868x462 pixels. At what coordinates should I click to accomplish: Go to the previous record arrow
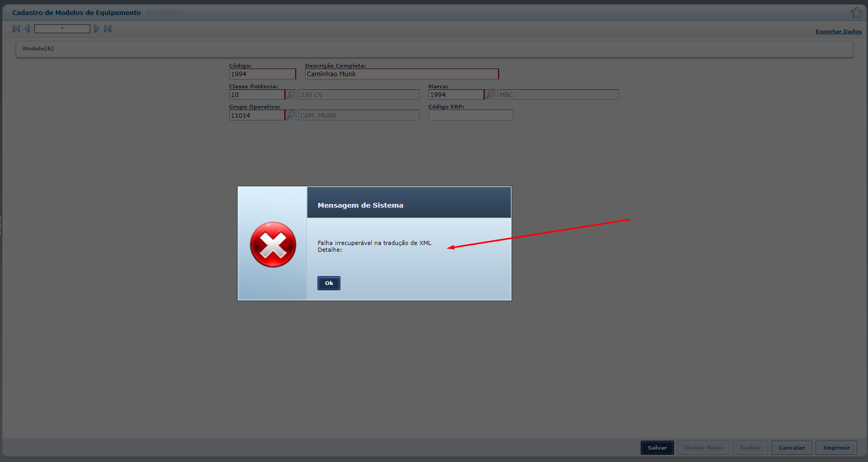[x=27, y=29]
